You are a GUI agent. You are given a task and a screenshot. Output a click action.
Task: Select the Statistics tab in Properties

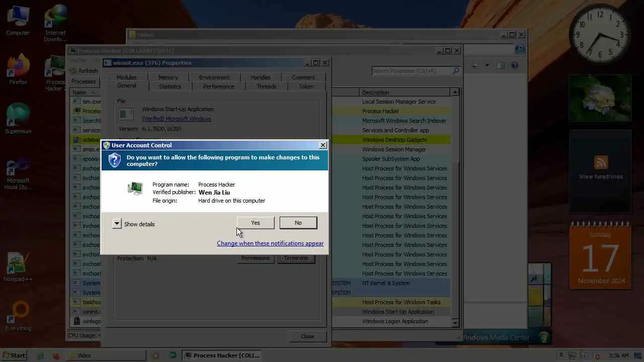(170, 86)
